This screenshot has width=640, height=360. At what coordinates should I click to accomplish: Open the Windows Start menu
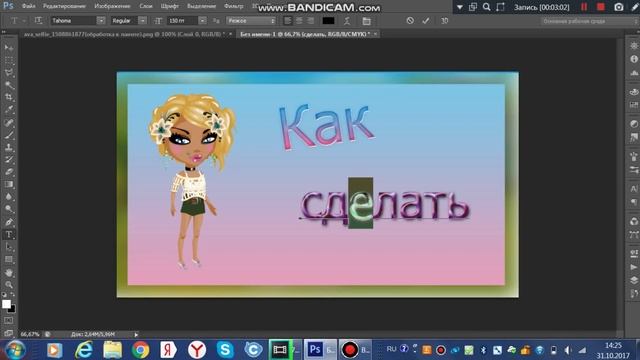click(15, 350)
